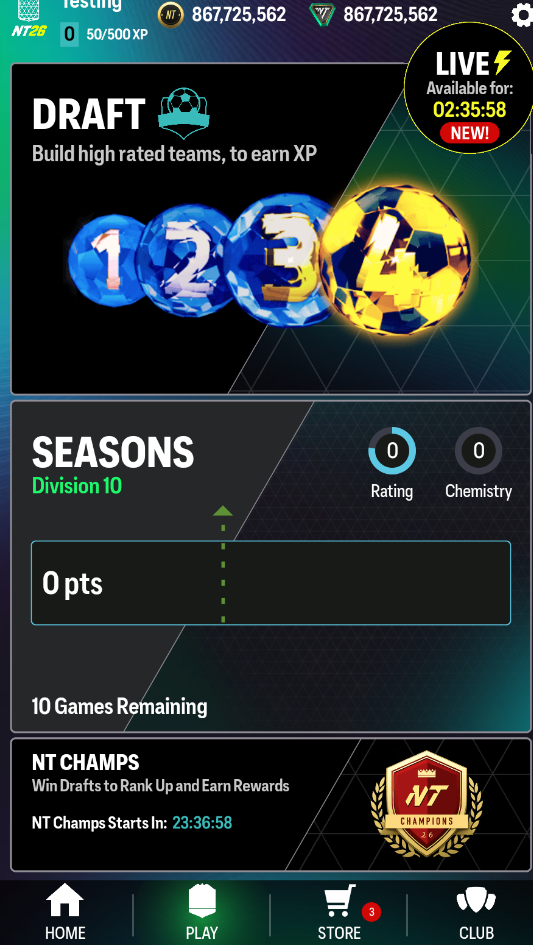Viewport: 533px width, 945px height.
Task: Open the Draft mode card title
Action: (x=89, y=115)
